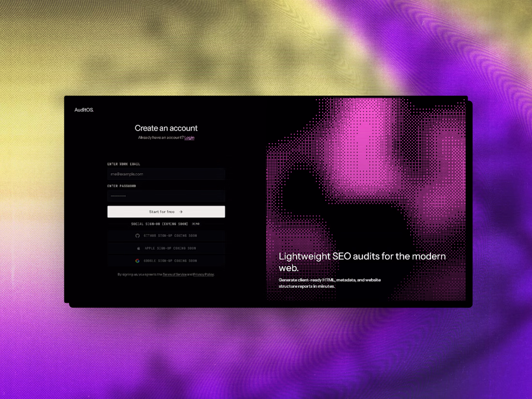Click the AuditOS logo
This screenshot has width=532, height=399.
point(84,110)
